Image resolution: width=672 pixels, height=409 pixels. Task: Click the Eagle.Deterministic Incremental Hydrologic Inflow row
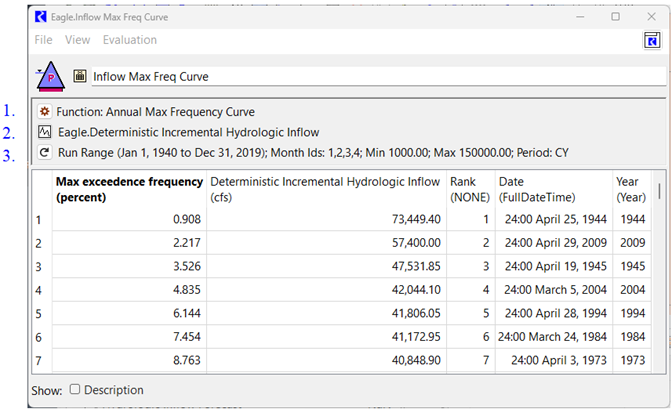click(188, 132)
